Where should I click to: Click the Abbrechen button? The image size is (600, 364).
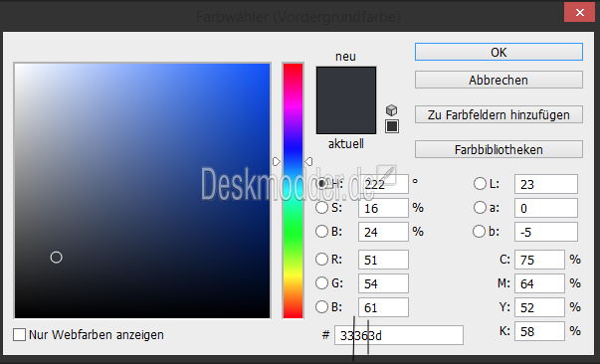(x=499, y=80)
